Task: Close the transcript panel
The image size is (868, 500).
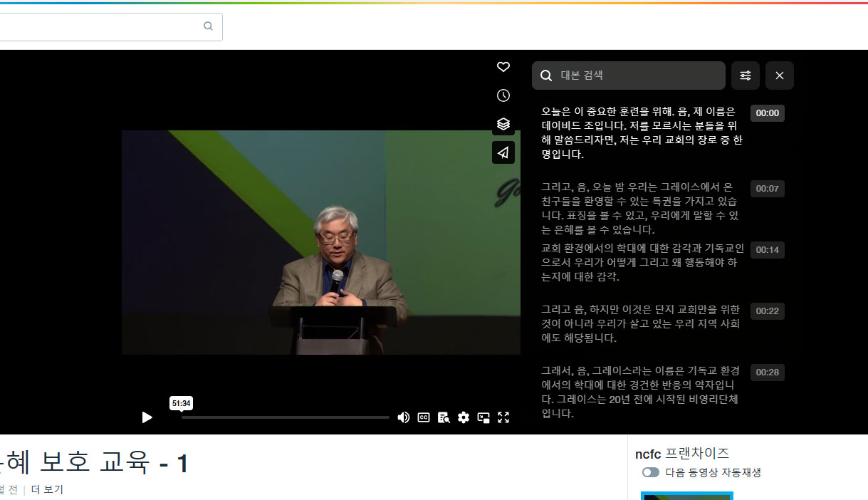Action: (779, 75)
